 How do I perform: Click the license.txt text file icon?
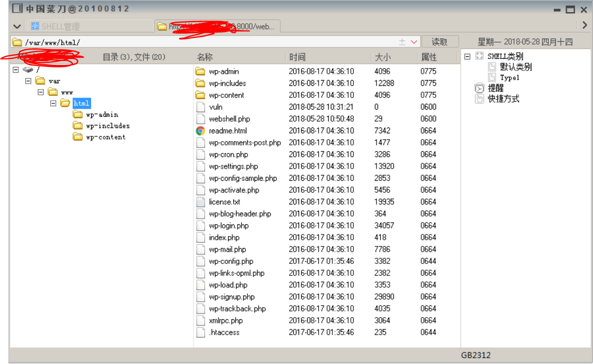tap(201, 202)
